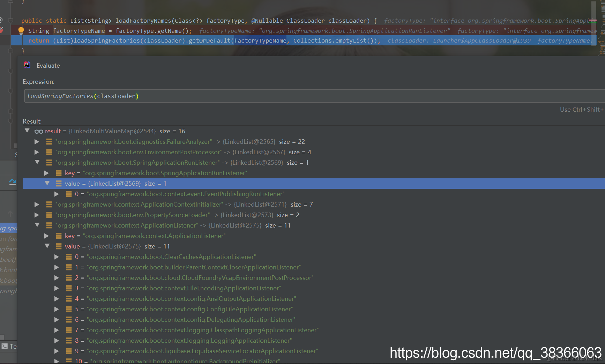
Task: Select the PropertySourceLoader row text
Action: [177, 215]
